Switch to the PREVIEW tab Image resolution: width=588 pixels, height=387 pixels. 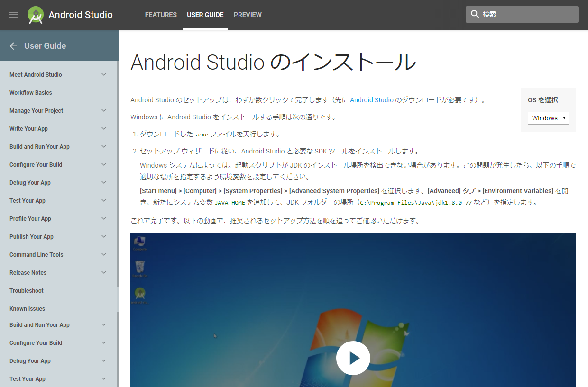pyautogui.click(x=248, y=15)
